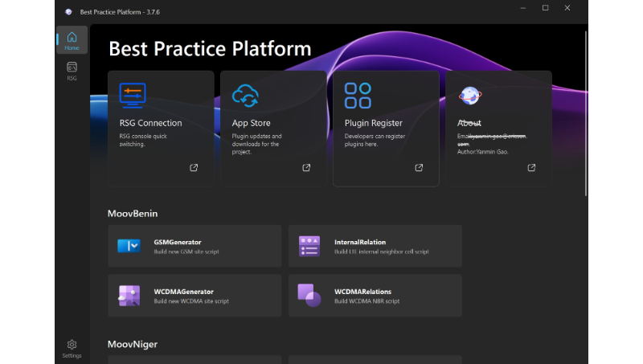
Task: Launch WCDMARelations plugin by its name
Action: point(363,292)
